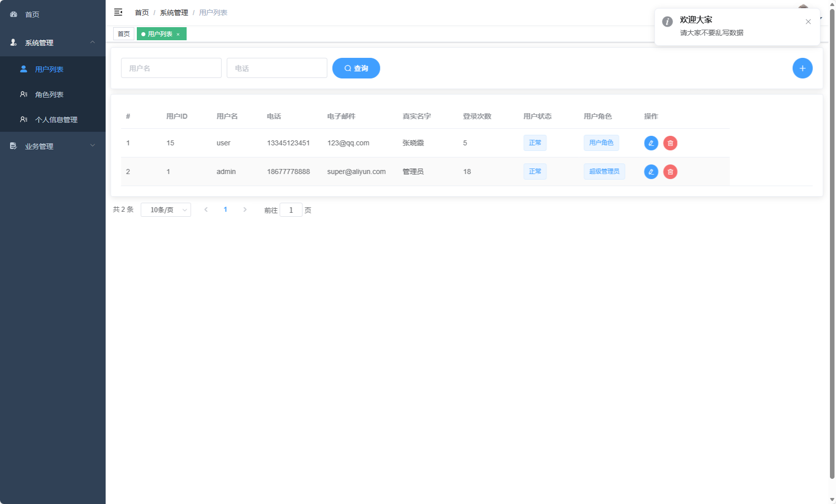This screenshot has width=836, height=504.
Task: Open 角色列表 in the sidebar
Action: click(x=49, y=95)
